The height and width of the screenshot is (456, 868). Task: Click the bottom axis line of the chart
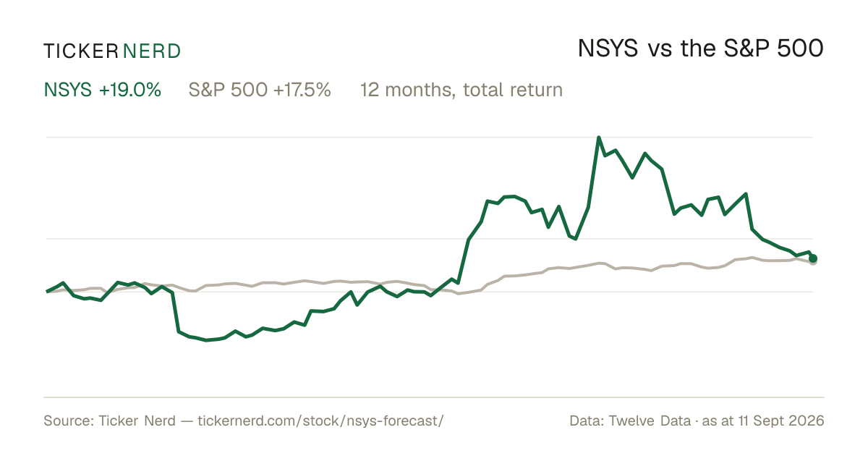pyautogui.click(x=434, y=397)
